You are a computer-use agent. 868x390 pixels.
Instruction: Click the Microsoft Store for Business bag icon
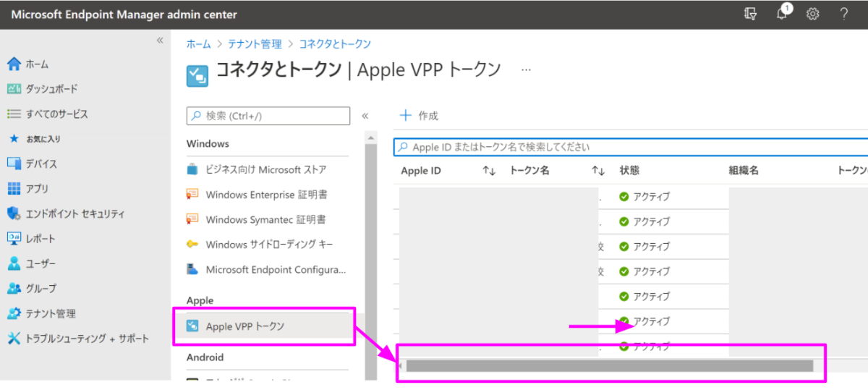pyautogui.click(x=192, y=170)
